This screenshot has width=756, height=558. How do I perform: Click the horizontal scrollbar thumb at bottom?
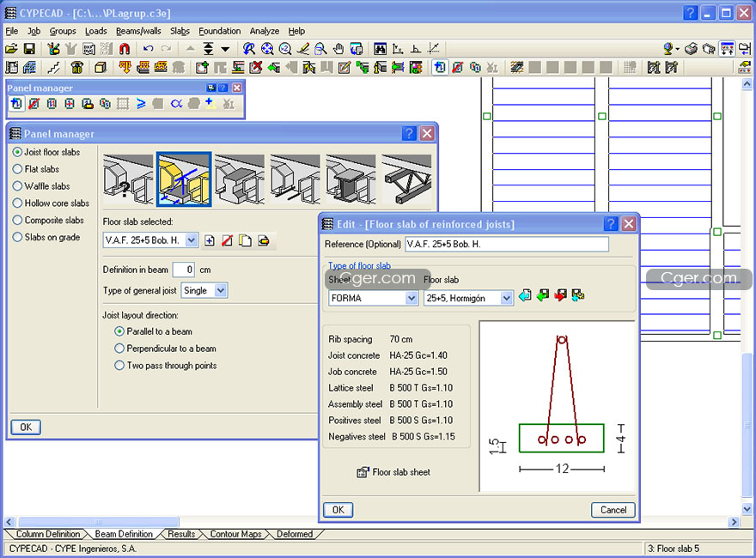click(98, 522)
